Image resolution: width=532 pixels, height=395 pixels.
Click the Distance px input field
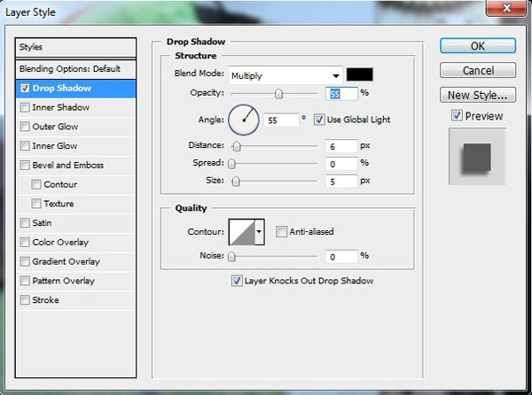click(341, 146)
